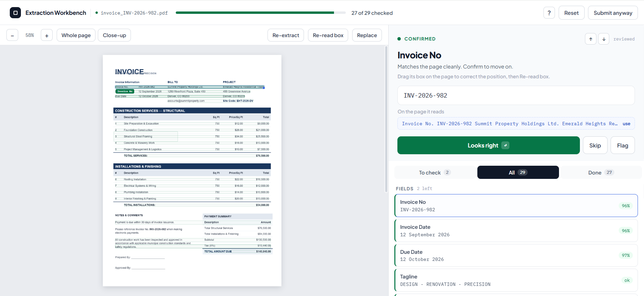Screen dimensions: 644x296
Task: Skip the Invoice No field
Action: point(595,145)
